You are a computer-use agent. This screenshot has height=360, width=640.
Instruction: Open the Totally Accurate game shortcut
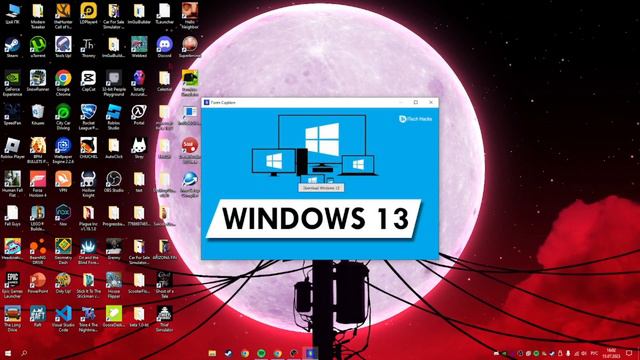pos(139,83)
